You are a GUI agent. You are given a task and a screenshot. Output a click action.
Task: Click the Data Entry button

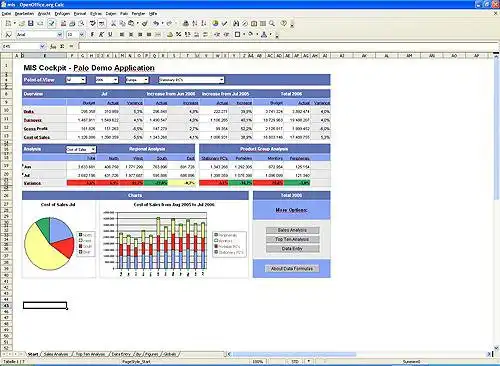pyautogui.click(x=292, y=249)
